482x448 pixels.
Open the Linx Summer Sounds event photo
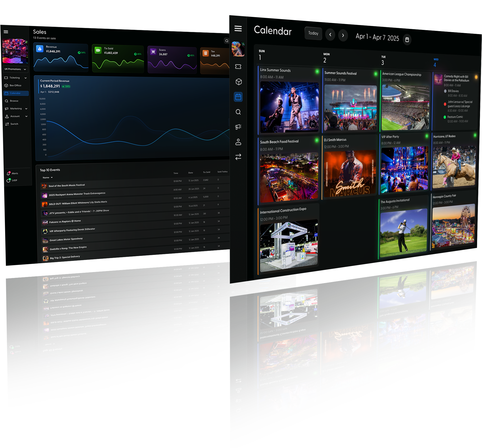(289, 107)
